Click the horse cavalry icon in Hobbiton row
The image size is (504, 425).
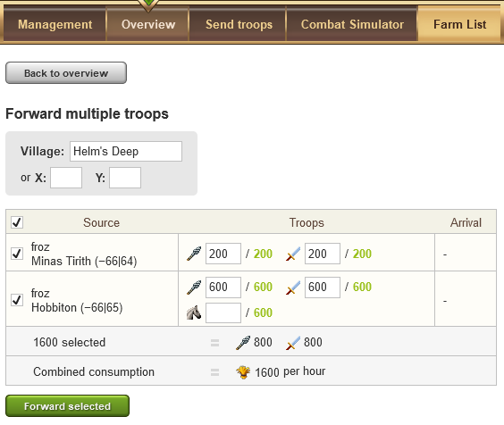[194, 312]
